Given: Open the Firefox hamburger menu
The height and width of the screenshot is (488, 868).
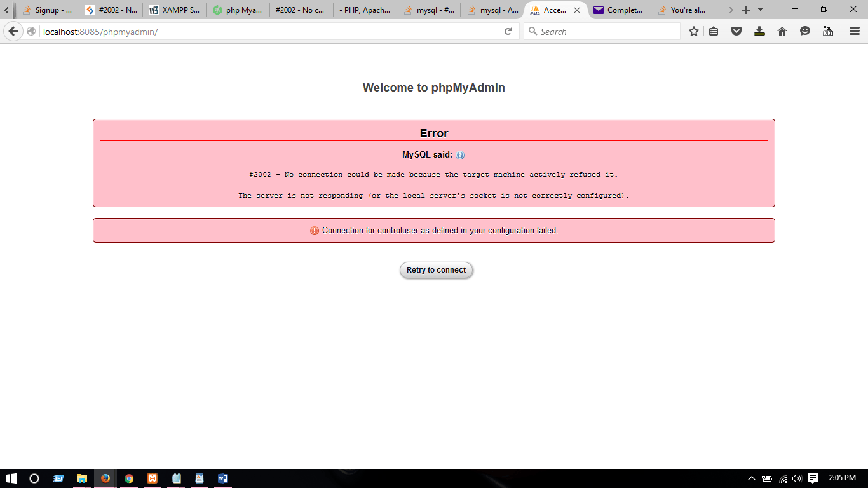Looking at the screenshot, I should click(x=855, y=31).
